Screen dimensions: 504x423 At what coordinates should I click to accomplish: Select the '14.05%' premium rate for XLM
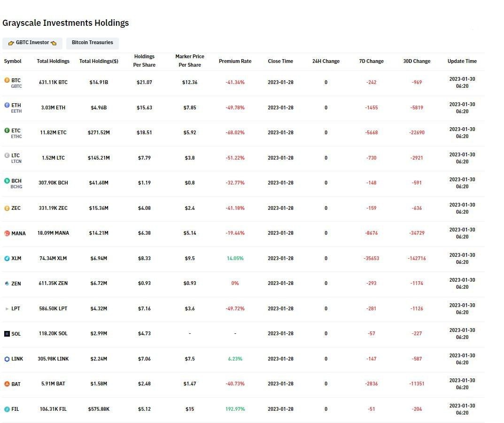(235, 258)
